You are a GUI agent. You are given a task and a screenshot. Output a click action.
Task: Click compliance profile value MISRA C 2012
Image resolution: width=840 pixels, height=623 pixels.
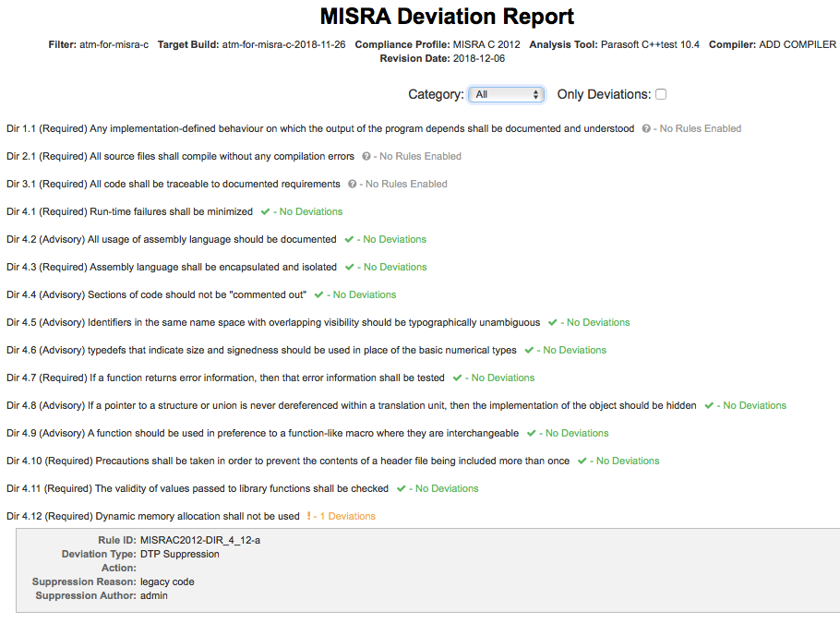[486, 45]
